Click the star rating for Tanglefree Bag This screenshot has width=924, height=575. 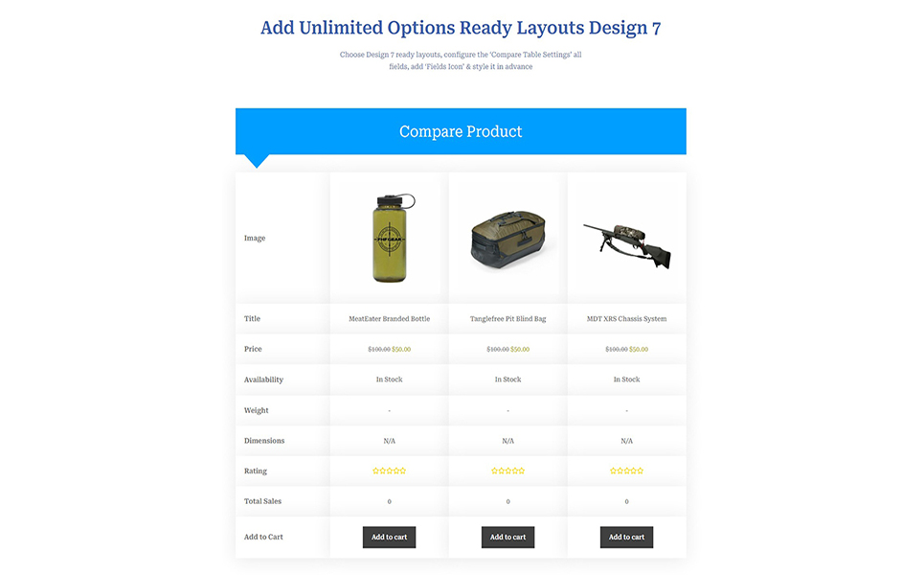507,471
